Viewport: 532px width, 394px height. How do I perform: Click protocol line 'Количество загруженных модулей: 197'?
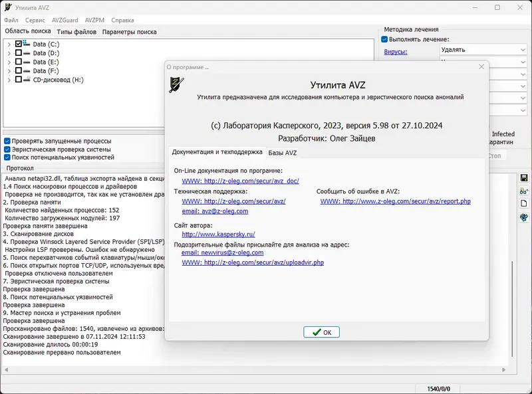coord(62,218)
